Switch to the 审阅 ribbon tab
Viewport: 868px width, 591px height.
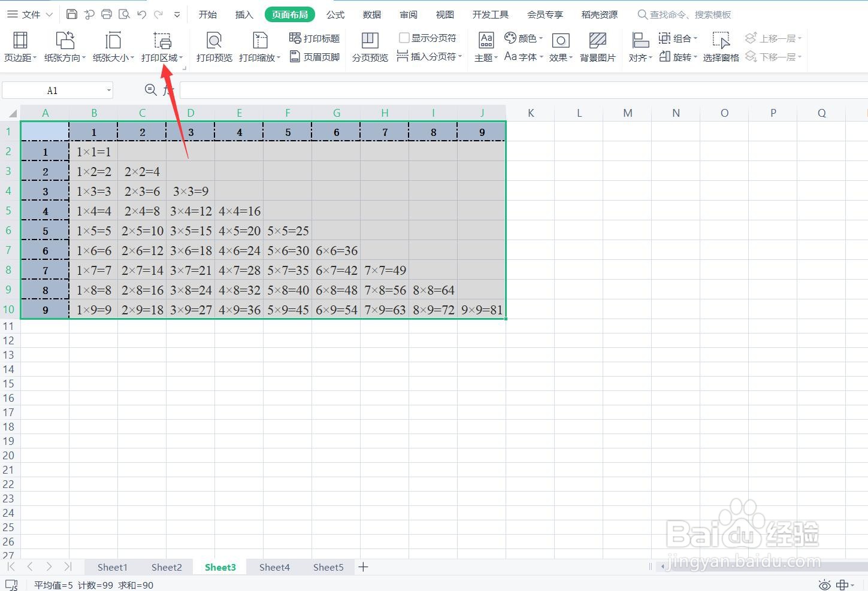pyautogui.click(x=409, y=14)
